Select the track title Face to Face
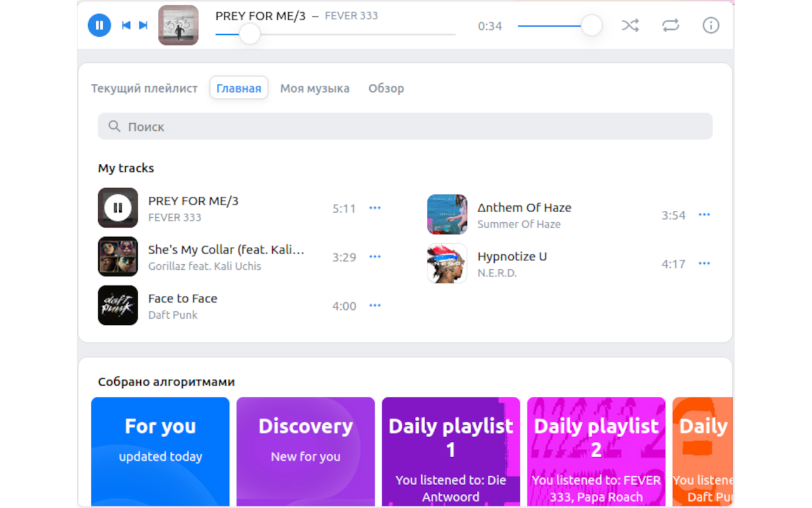Viewport: 812px width, 508px height. point(183,298)
